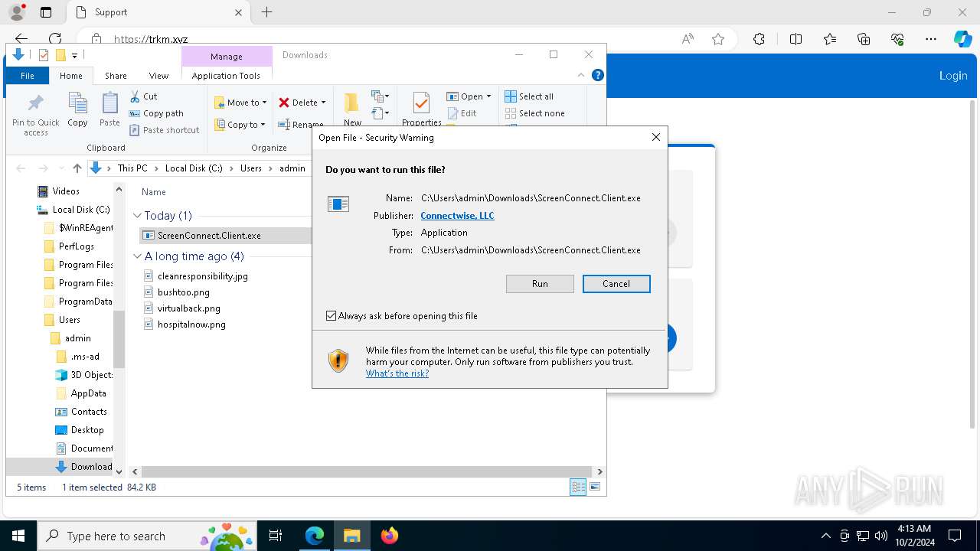This screenshot has width=980, height=551.
Task: Click Edge favorites star icon
Action: (717, 39)
